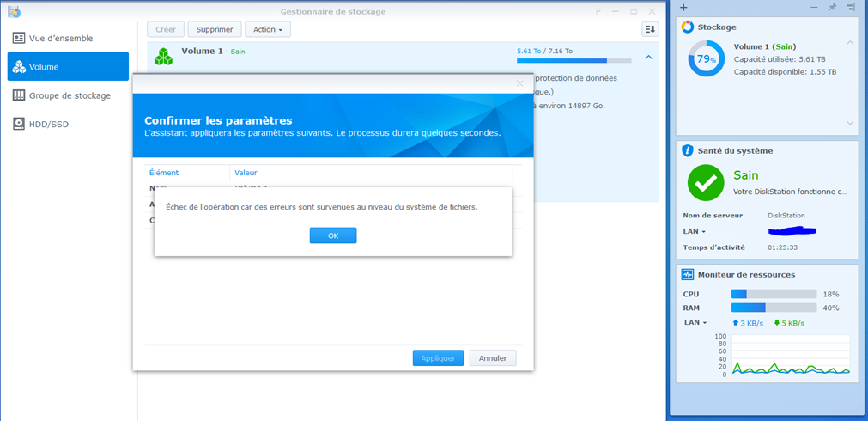The width and height of the screenshot is (868, 421).
Task: Minimize the widget panel
Action: 814,8
